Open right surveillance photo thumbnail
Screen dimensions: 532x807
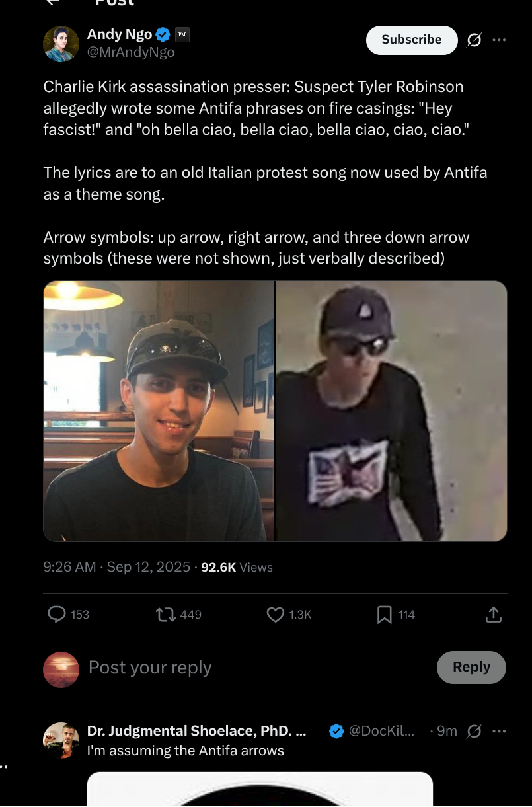[x=391, y=410]
